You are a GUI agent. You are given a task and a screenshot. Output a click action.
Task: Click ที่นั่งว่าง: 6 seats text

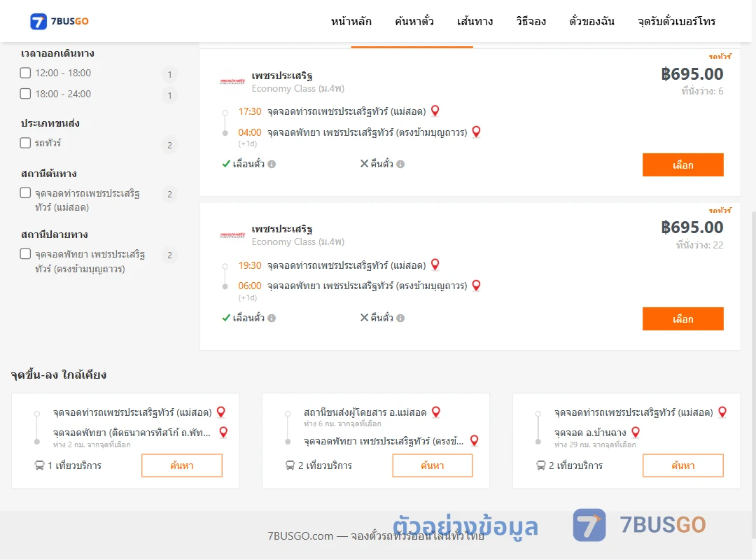point(702,91)
